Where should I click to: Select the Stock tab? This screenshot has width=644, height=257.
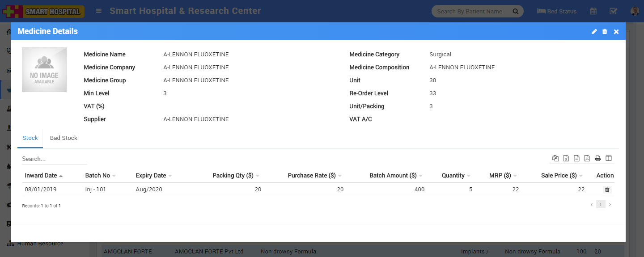pyautogui.click(x=30, y=138)
